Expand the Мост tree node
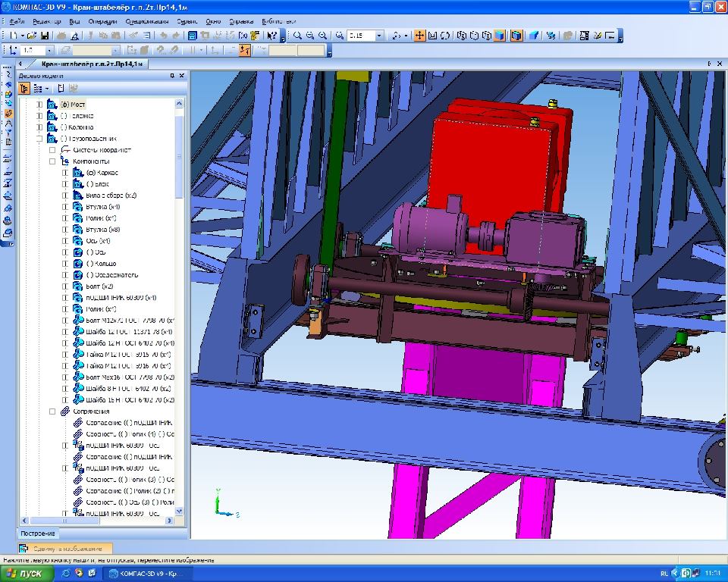The width and height of the screenshot is (728, 582). pyautogui.click(x=41, y=105)
